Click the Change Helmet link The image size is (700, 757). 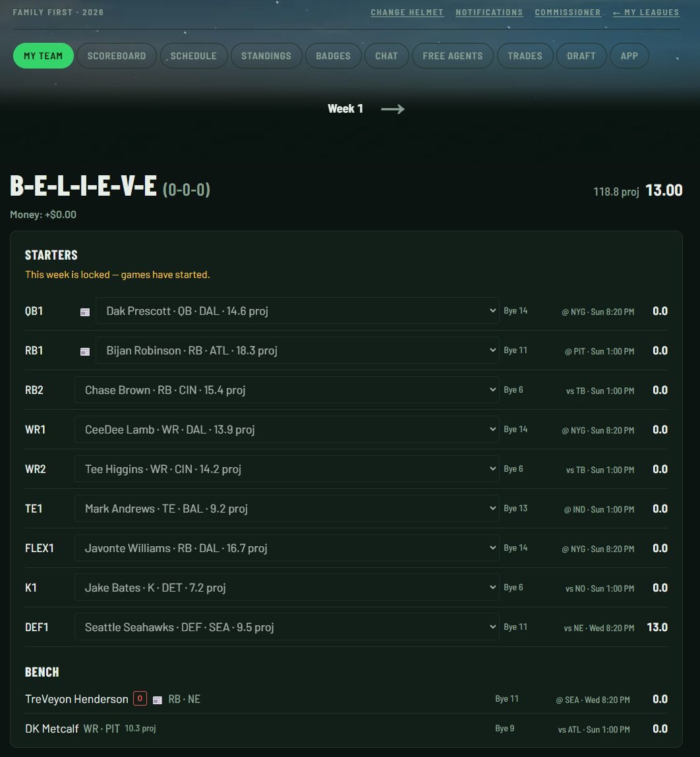click(407, 13)
